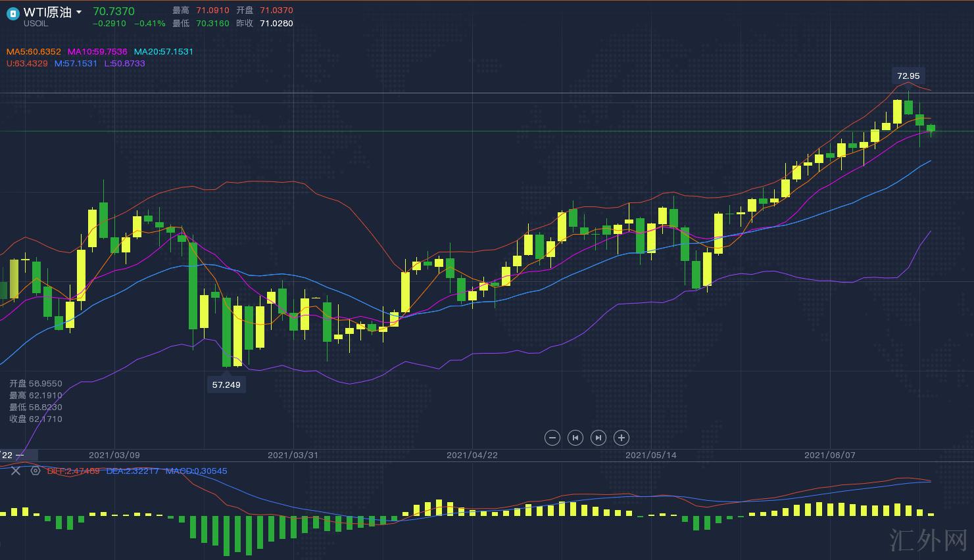Zoom out the chart with minus button
Screen dimensions: 974x560
click(552, 438)
